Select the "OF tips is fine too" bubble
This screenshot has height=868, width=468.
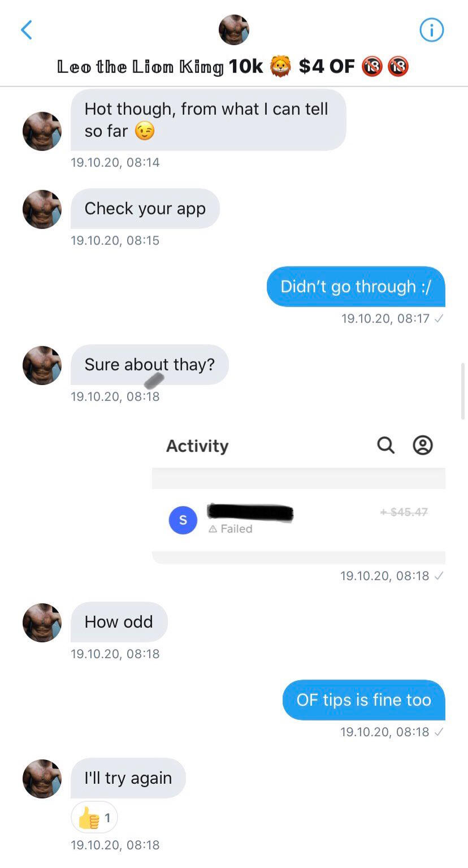364,700
